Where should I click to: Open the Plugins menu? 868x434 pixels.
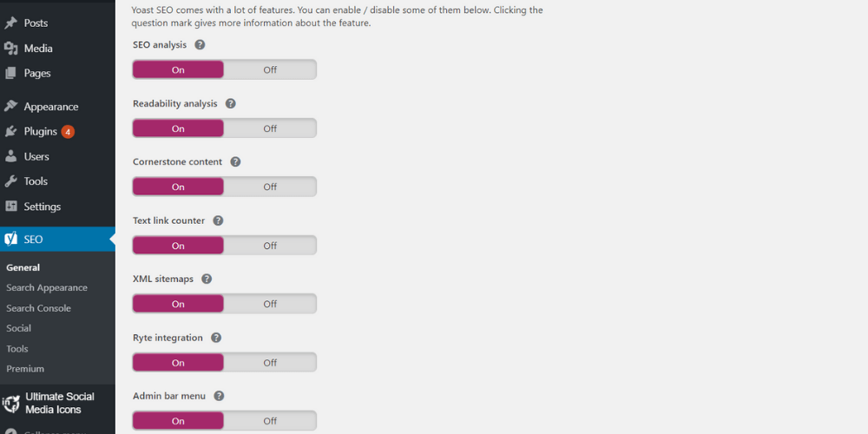coord(40,132)
